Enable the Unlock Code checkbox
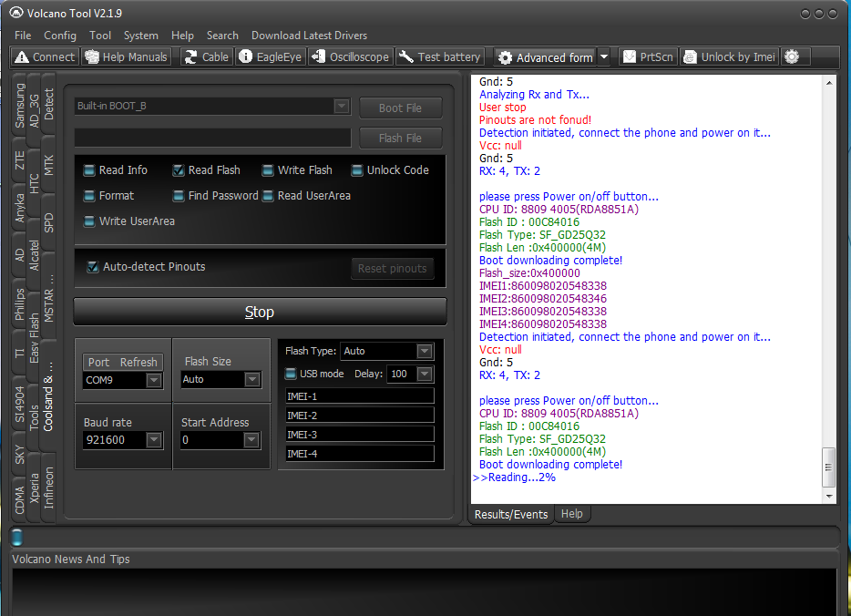Viewport: 851px width, 616px height. [x=357, y=170]
